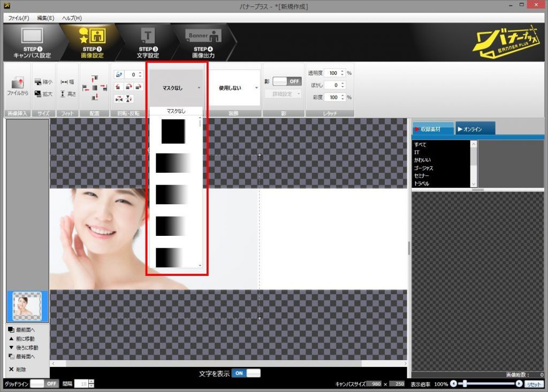Flip the image horizontally
Image resolution: width=548 pixels, height=392 pixels.
[x=119, y=99]
